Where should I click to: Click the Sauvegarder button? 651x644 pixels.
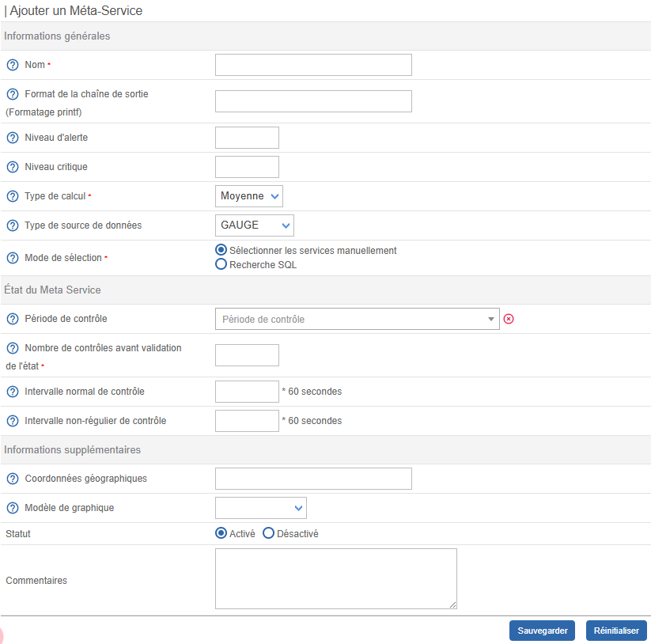[542, 631]
